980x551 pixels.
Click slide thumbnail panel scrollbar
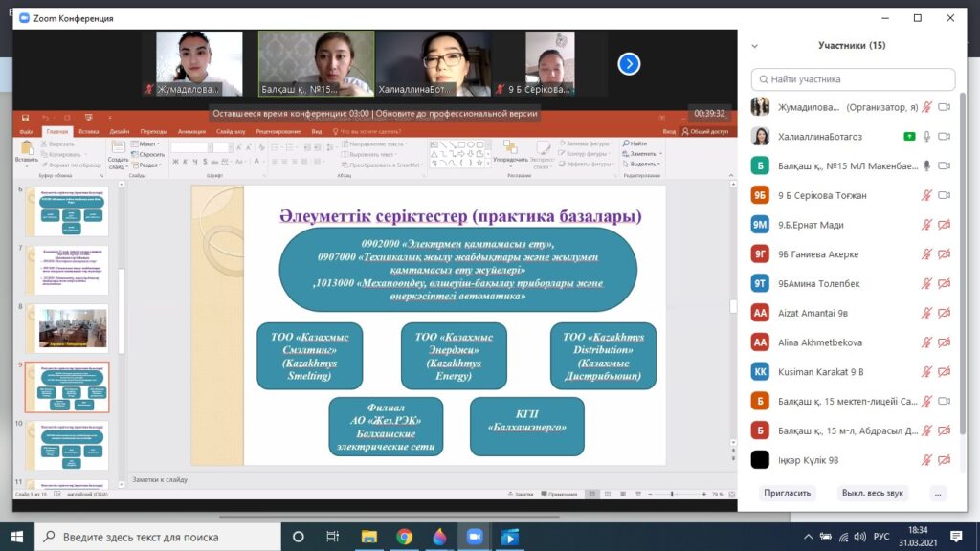point(122,311)
